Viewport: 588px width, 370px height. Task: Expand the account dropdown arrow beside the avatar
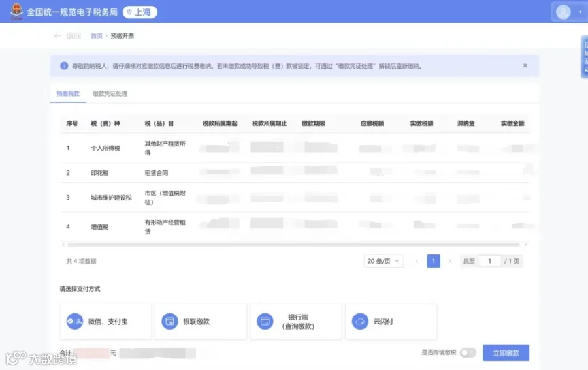click(580, 12)
